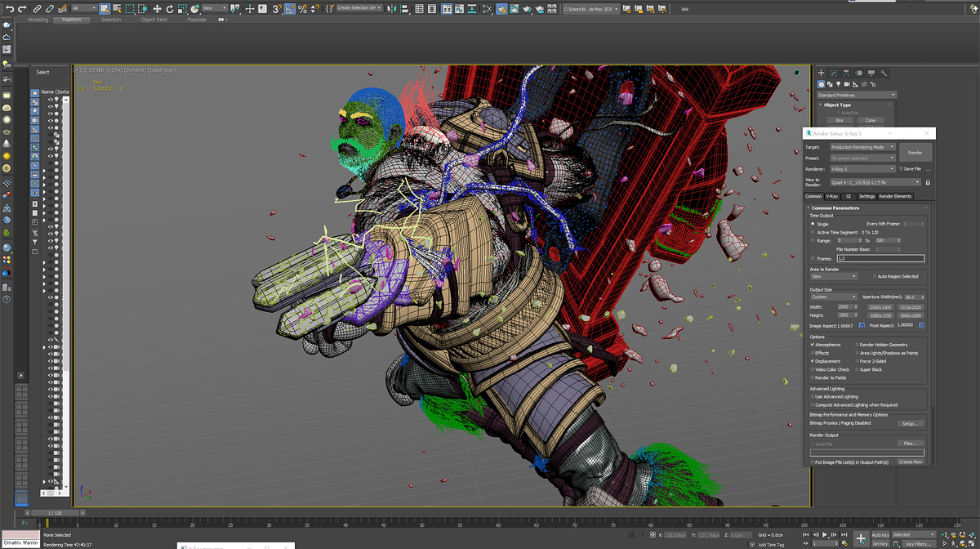Click the render output Files button
This screenshot has height=549, width=980.
click(911, 444)
